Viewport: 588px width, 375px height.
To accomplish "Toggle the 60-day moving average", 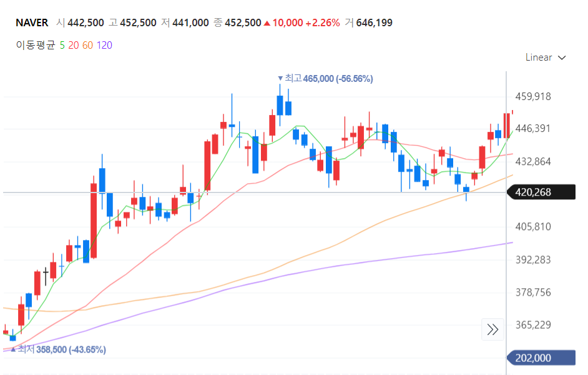I will tap(87, 46).
